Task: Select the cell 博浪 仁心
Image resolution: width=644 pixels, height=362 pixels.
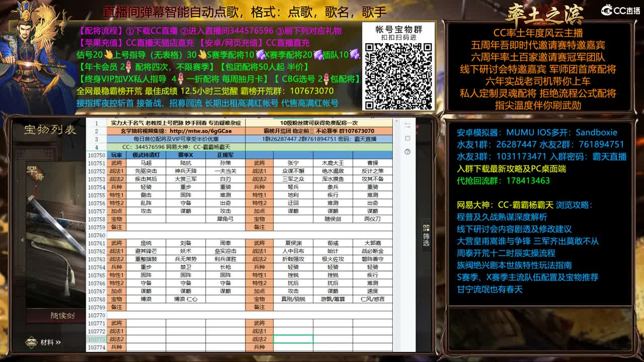Action: 186,299
